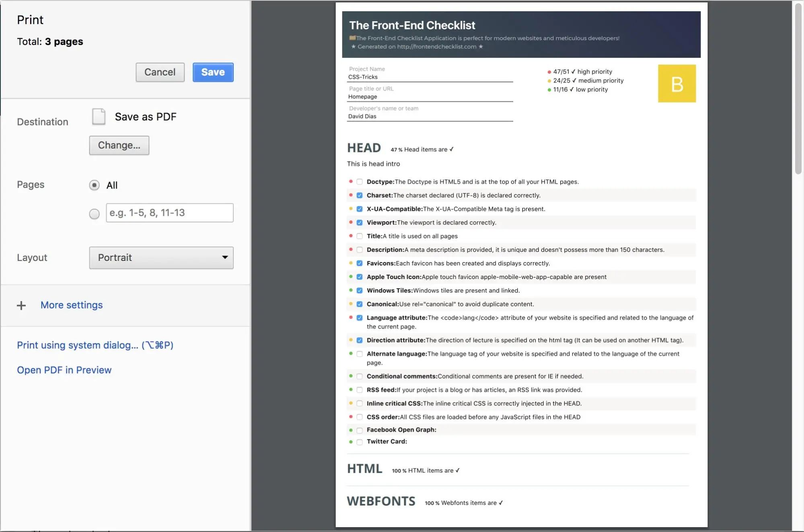Toggle the X-UA-Compatible checkbox
804x532 pixels.
pos(360,209)
